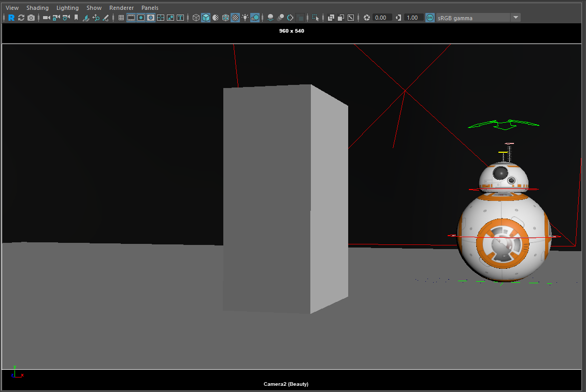The width and height of the screenshot is (586, 392).
Task: Toggle textured display checker icon
Action: 235,18
